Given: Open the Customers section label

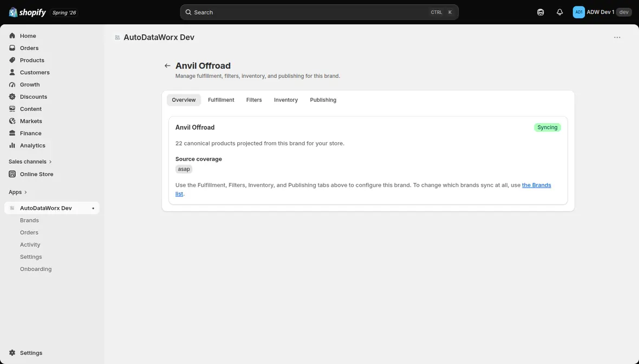Looking at the screenshot, I should 35,72.
